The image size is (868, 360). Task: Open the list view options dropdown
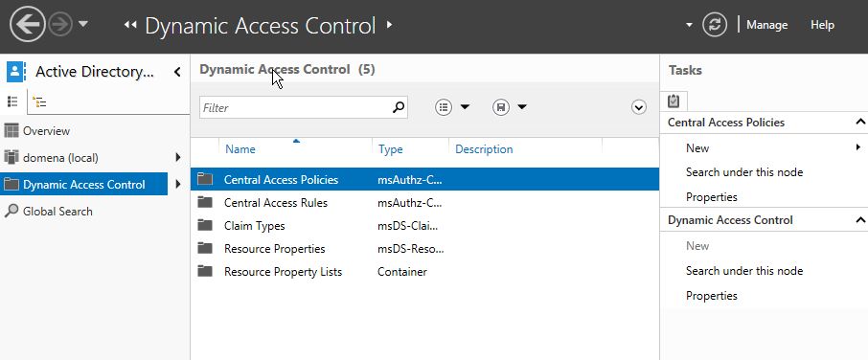click(452, 107)
